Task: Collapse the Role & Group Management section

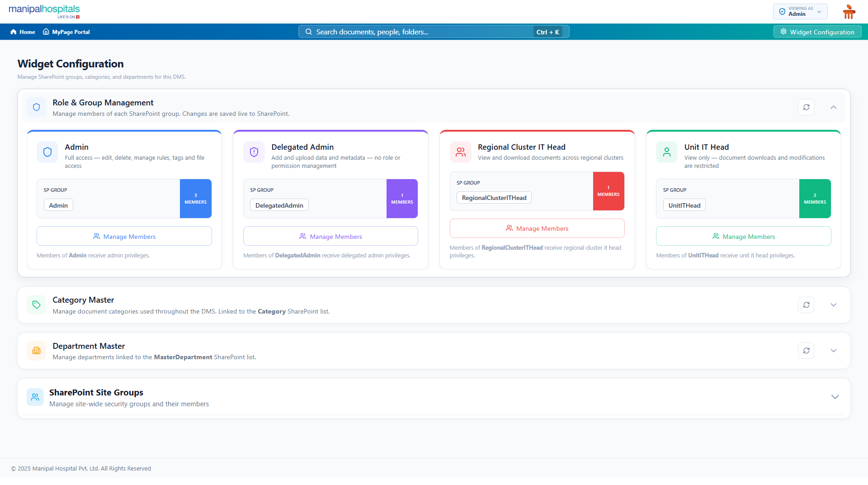Action: pyautogui.click(x=834, y=107)
